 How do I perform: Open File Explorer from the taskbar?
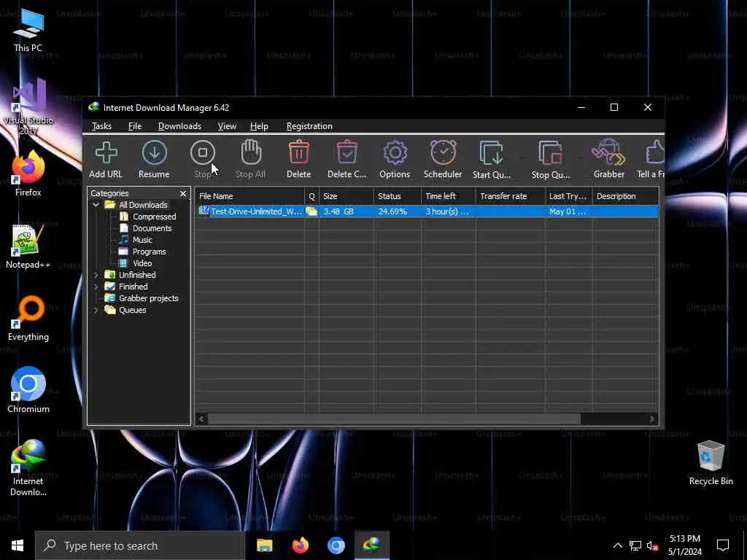[x=264, y=545]
